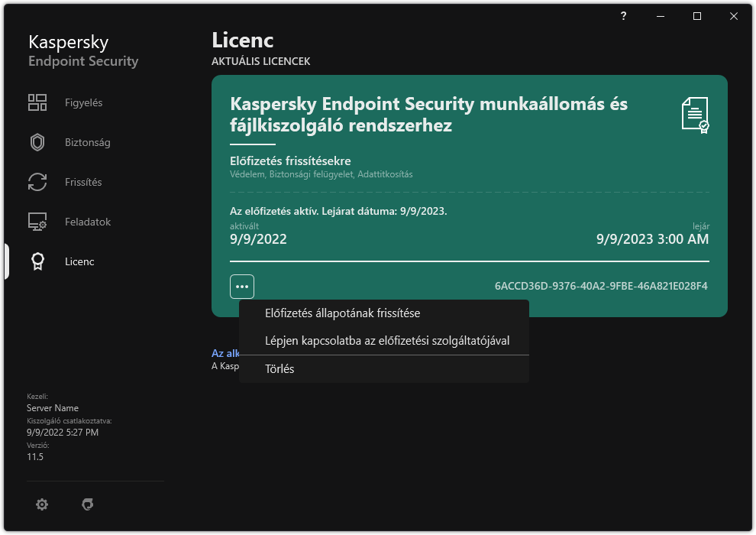
Task: Switch to the Feladatok section
Action: pyautogui.click(x=86, y=221)
